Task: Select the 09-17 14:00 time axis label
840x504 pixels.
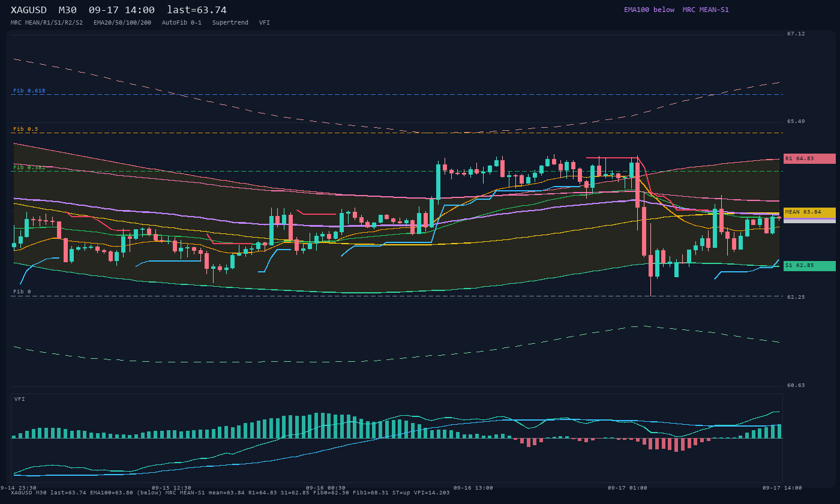Action: click(782, 488)
